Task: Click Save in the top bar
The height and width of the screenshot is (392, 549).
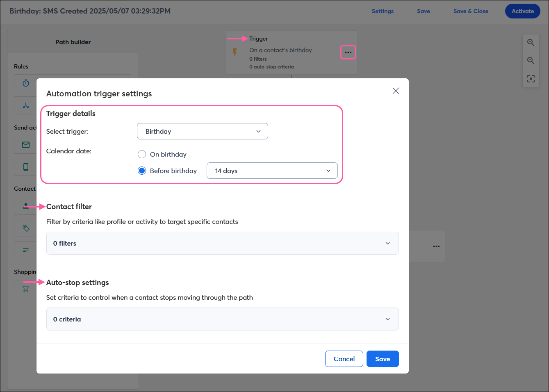Action: click(x=424, y=11)
